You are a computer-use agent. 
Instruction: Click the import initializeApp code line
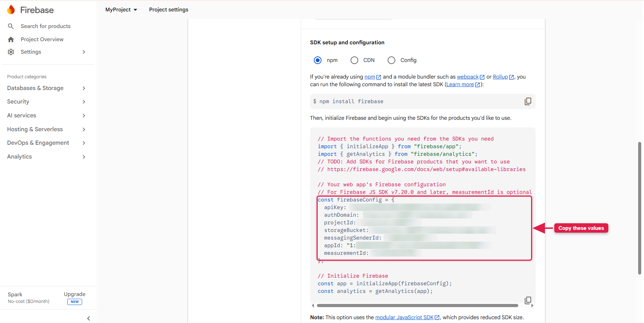pyautogui.click(x=390, y=146)
